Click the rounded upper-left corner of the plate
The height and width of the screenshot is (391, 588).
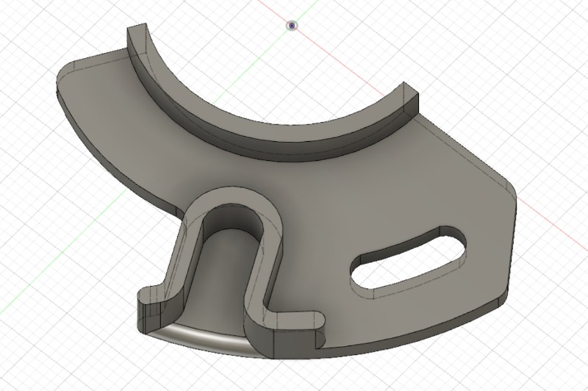click(x=65, y=73)
